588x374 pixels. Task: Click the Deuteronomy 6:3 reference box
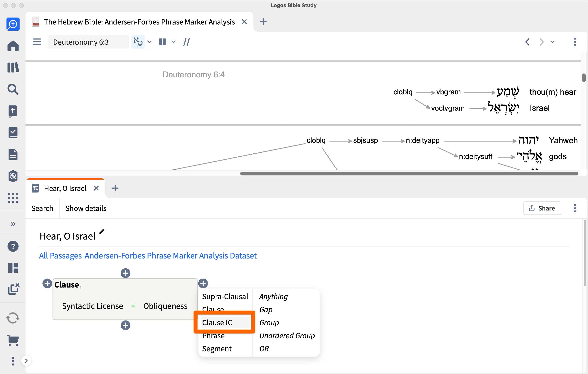88,42
